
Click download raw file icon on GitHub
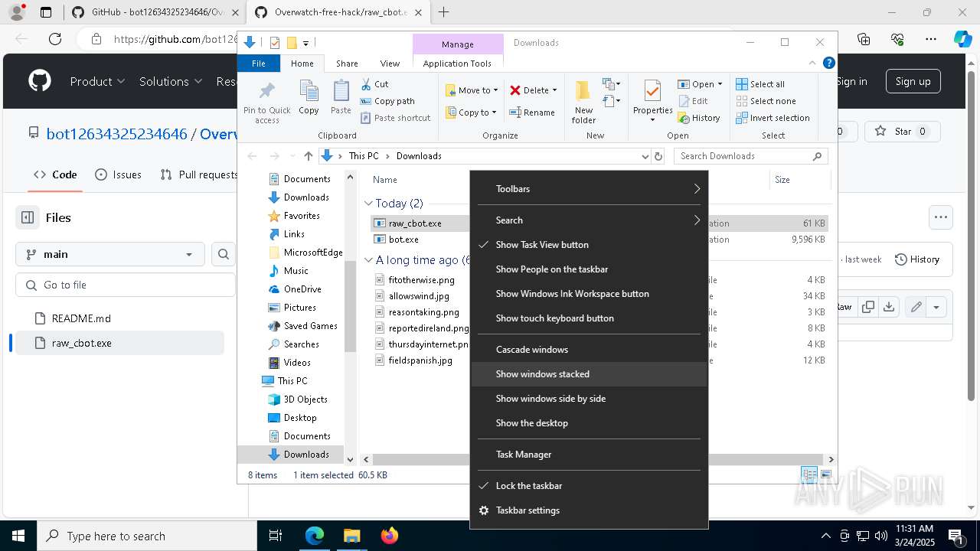[889, 307]
